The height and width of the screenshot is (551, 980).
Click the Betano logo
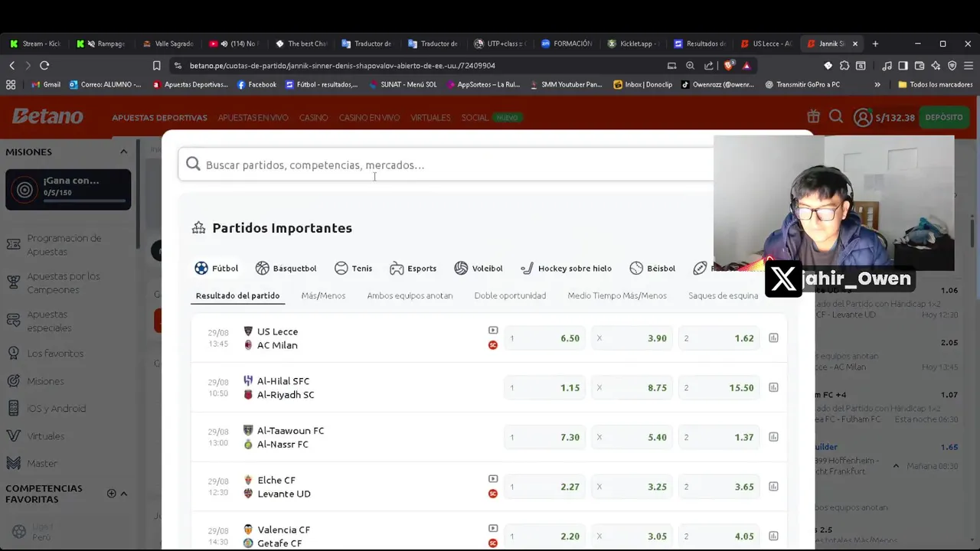[x=47, y=116]
